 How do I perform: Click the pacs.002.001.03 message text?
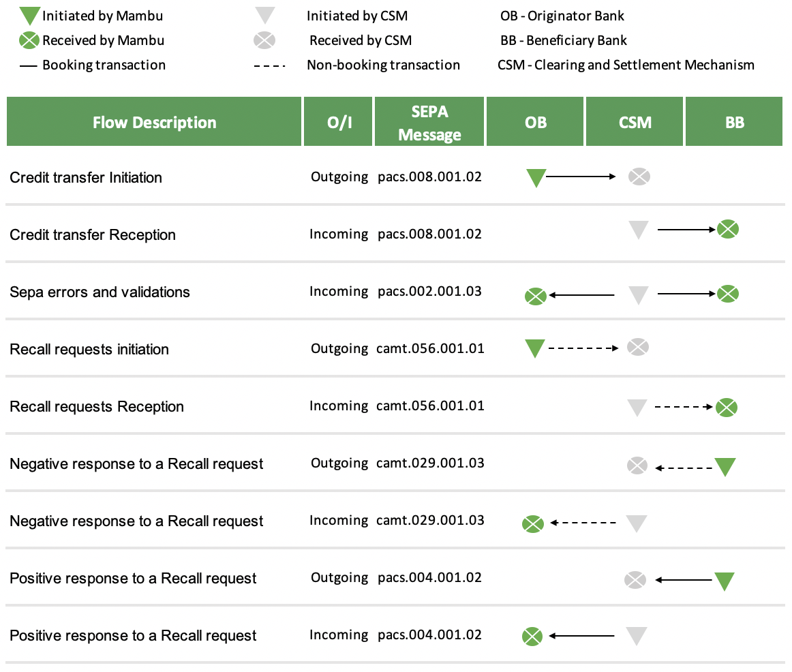[x=429, y=292]
